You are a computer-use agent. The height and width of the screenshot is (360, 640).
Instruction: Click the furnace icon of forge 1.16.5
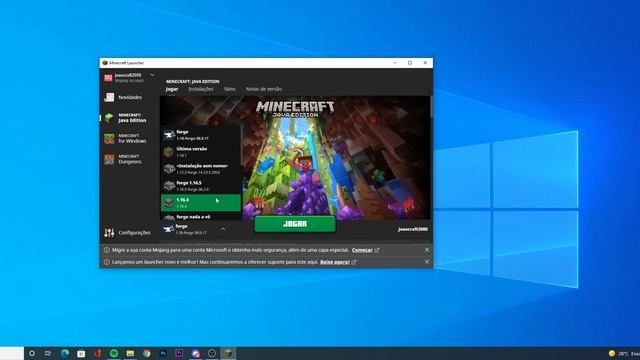(169, 186)
